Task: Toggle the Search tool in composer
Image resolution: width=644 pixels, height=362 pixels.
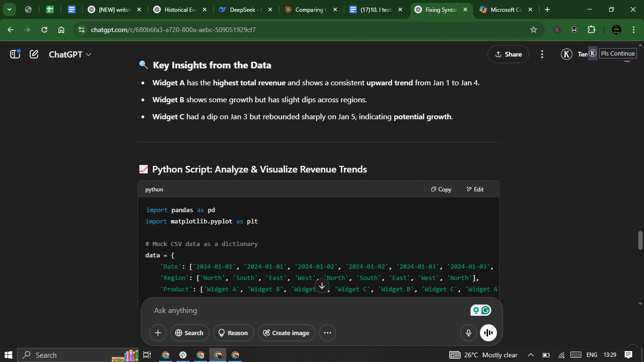Action: pos(189,333)
